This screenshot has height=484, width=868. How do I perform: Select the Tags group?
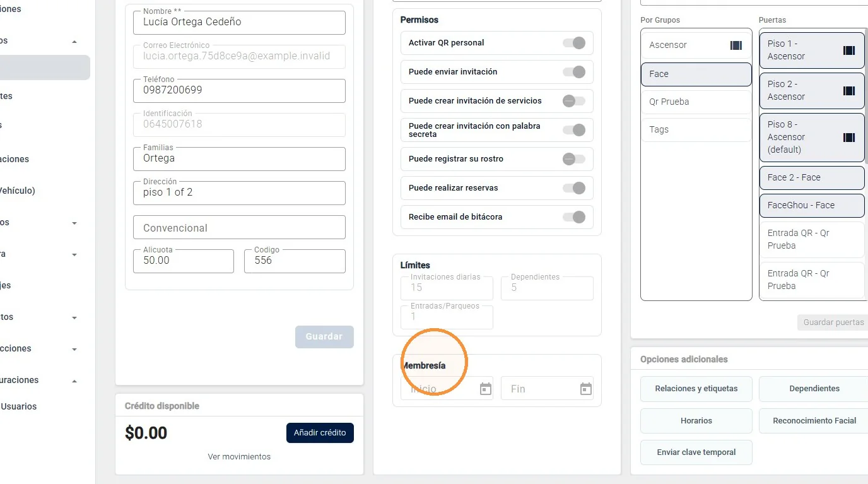pyautogui.click(x=696, y=129)
